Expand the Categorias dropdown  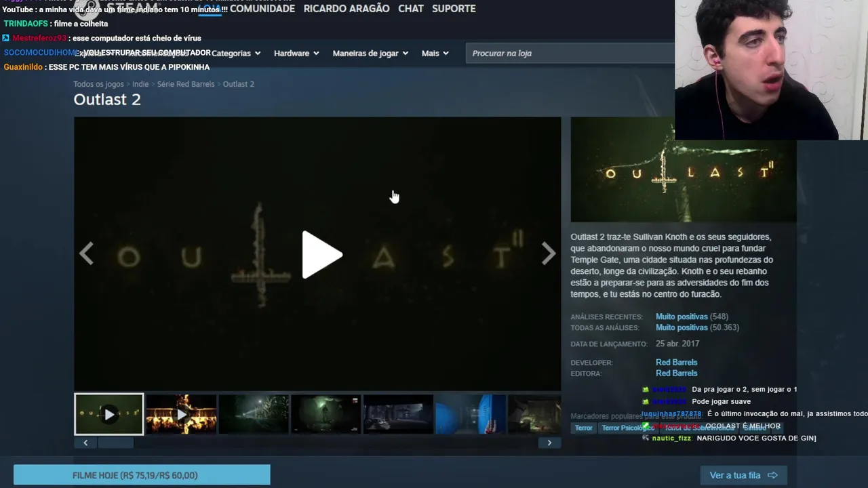[236, 53]
